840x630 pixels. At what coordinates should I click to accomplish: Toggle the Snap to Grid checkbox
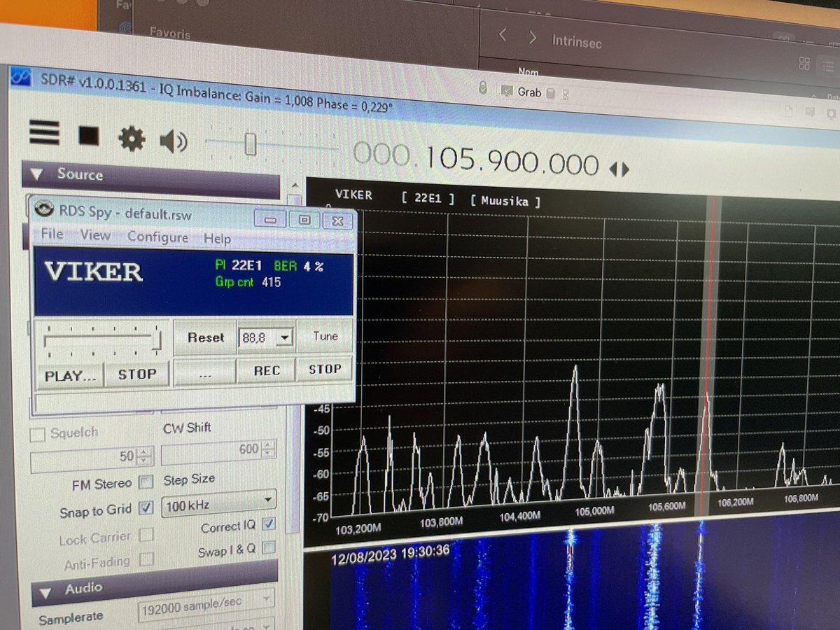pos(146,508)
